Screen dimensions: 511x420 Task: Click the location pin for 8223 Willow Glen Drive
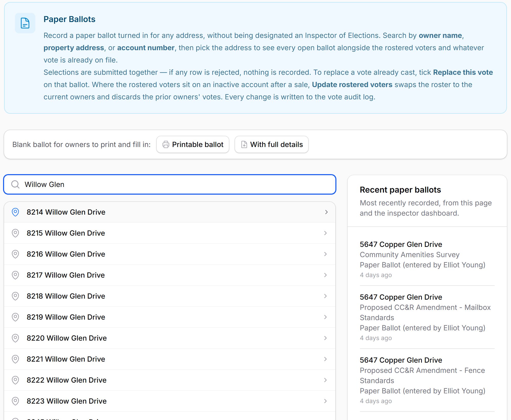click(x=15, y=401)
